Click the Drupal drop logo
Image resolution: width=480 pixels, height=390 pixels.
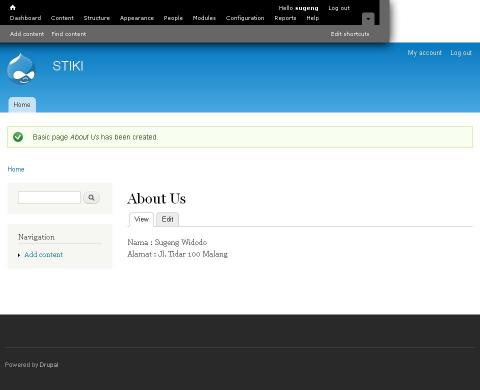(21, 69)
